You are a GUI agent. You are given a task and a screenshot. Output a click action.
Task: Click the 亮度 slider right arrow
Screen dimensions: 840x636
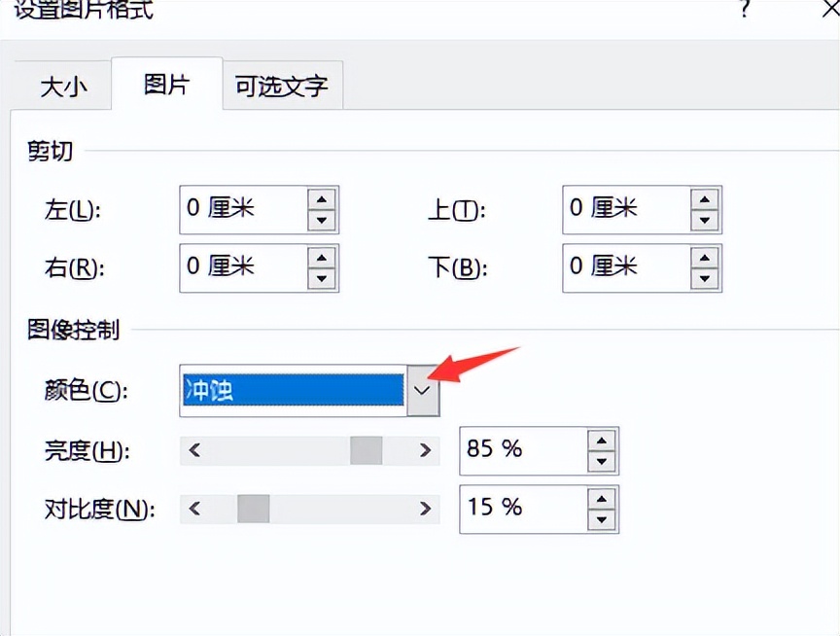[425, 450]
